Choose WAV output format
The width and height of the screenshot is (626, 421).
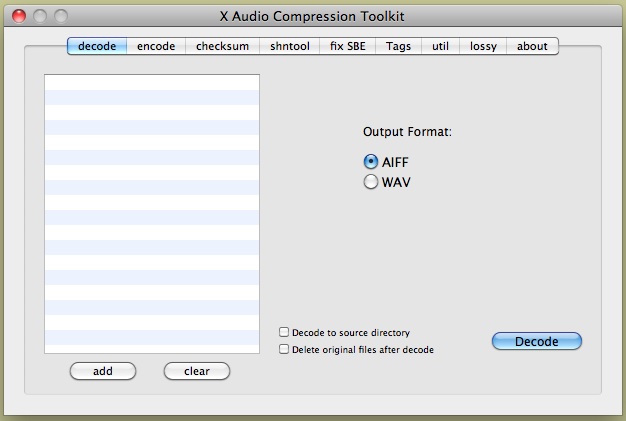[x=371, y=182]
